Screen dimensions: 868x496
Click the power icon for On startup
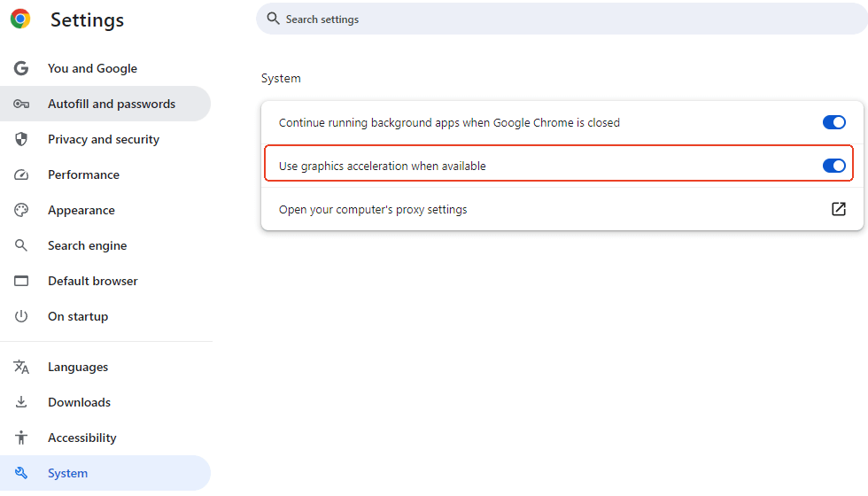(21, 316)
